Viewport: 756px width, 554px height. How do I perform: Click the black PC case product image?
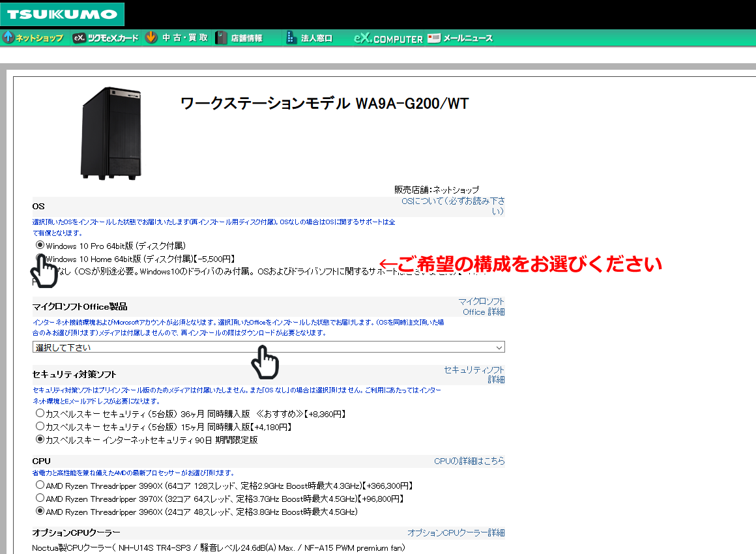tap(109, 132)
